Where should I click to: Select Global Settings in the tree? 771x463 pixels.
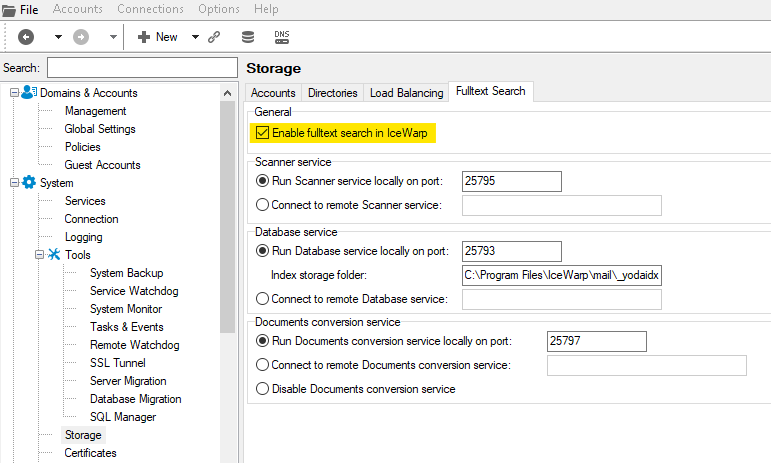tap(100, 129)
